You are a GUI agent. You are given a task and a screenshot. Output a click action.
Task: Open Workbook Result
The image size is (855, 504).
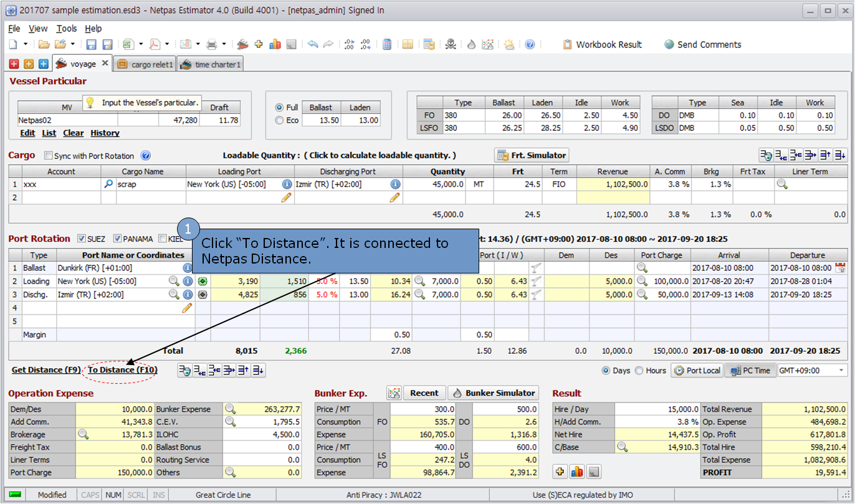[x=602, y=44]
